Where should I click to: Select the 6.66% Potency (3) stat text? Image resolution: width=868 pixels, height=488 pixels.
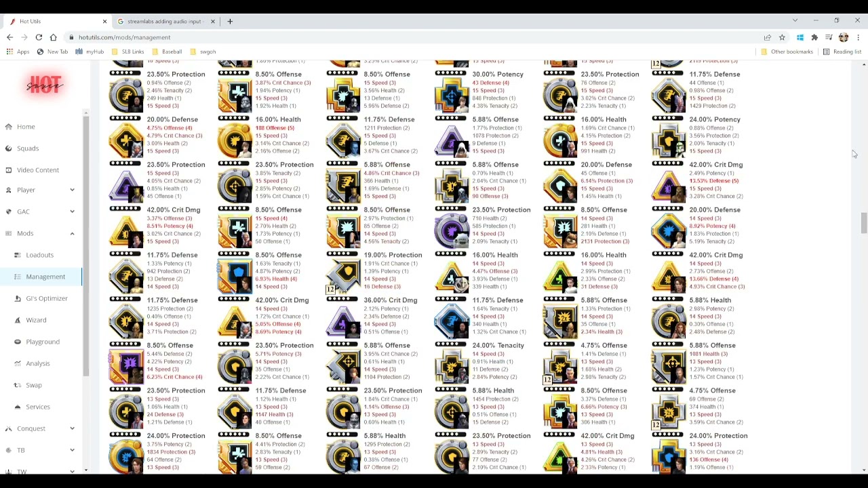(604, 407)
